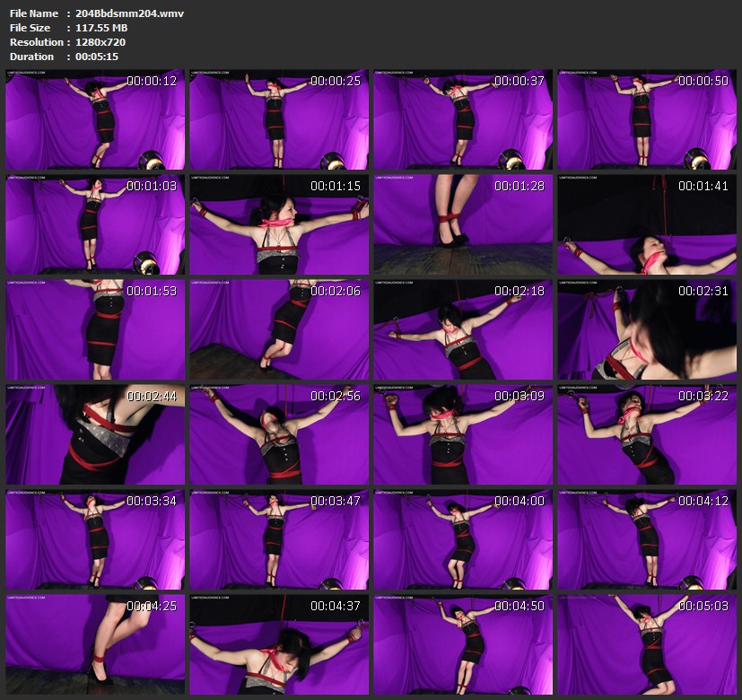Viewport: 742px width, 700px height.
Task: Click the 'File Size' label
Action: point(30,28)
